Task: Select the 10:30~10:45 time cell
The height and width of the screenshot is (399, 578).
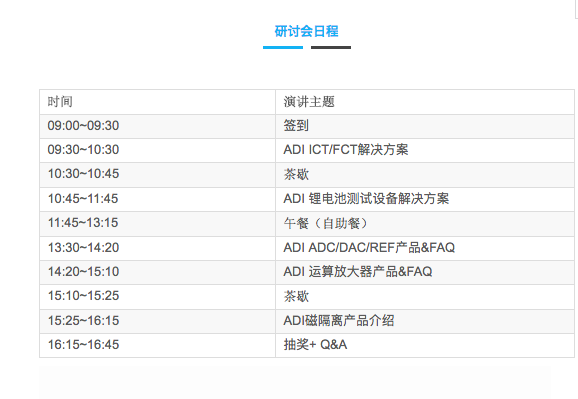Action: tap(157, 174)
